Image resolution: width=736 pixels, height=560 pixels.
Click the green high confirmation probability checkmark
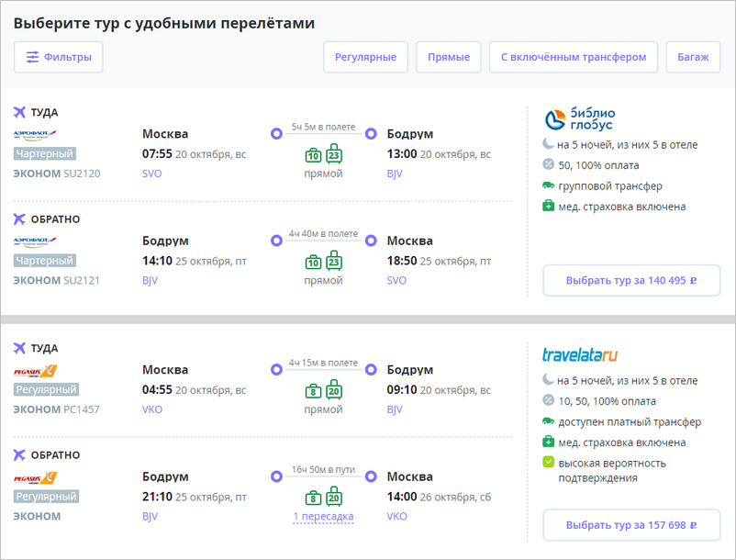coord(548,463)
